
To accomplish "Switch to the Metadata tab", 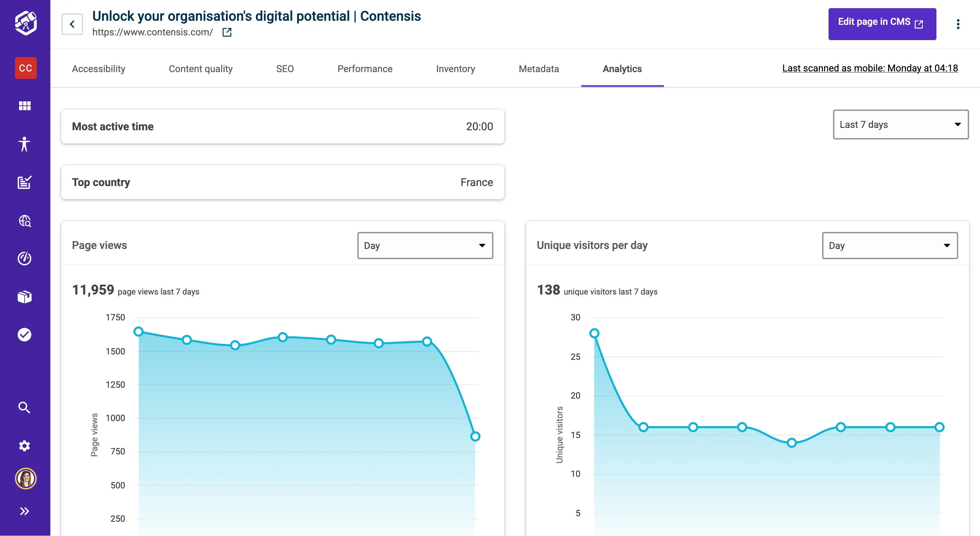I will [x=539, y=69].
